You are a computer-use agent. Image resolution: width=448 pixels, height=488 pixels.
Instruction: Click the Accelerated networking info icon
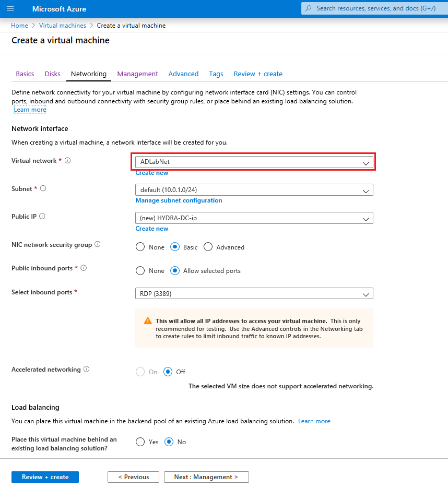tap(87, 369)
